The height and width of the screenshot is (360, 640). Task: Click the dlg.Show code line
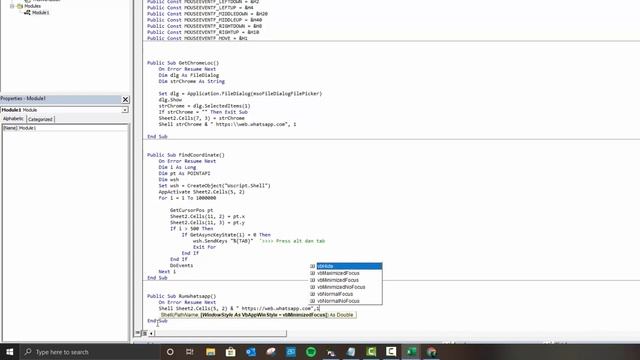click(170, 100)
